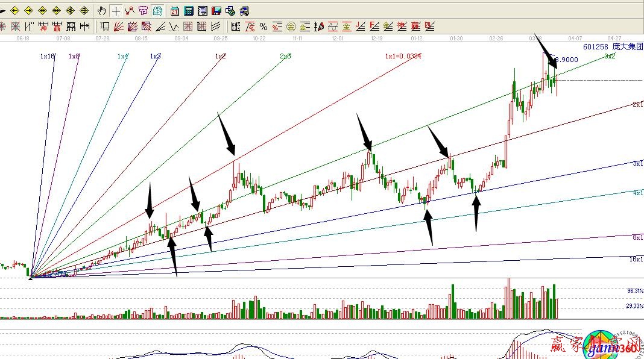Click the yellow left-arrow scroll icon
This screenshot has width=644, height=359.
point(14,11)
